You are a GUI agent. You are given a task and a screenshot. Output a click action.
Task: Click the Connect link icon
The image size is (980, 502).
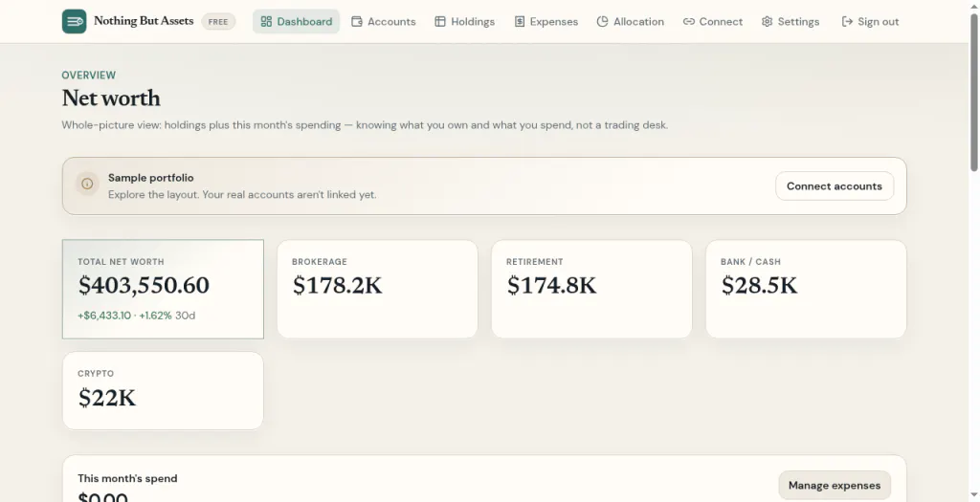689,21
